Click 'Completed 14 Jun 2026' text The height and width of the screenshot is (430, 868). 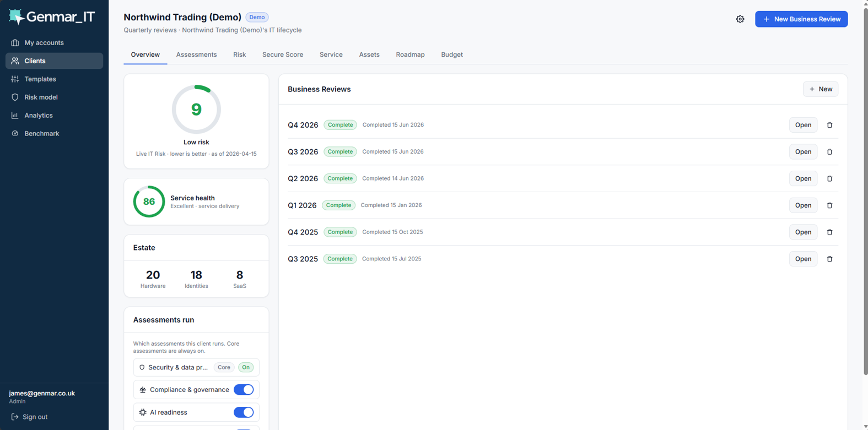(x=393, y=178)
